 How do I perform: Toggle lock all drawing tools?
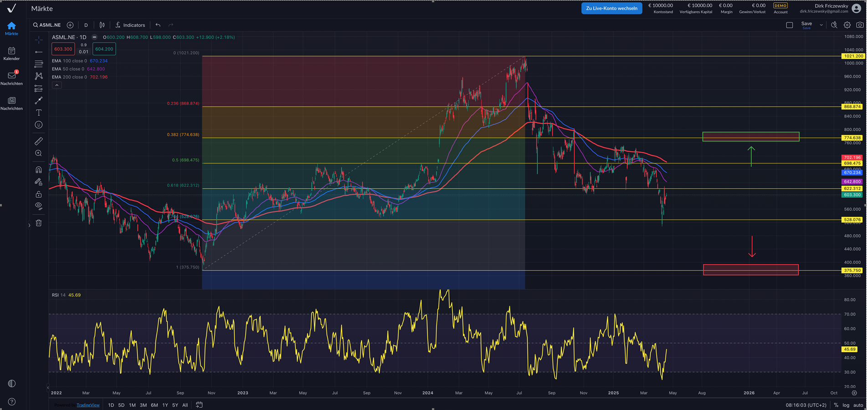[39, 195]
